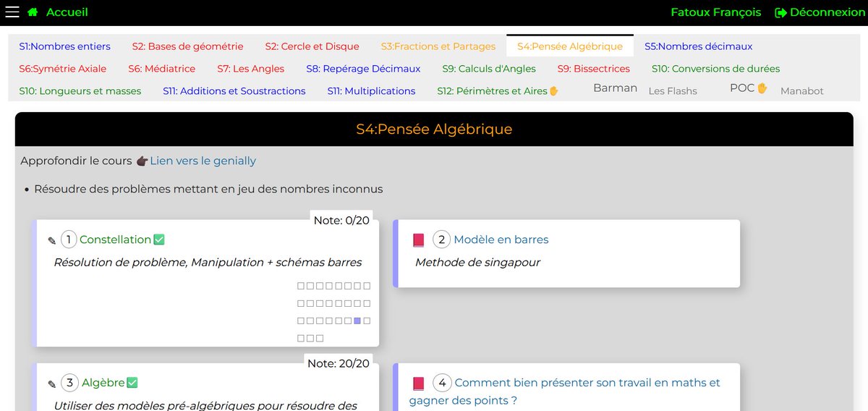Click pointing finger icon before genially link
This screenshot has width=868, height=411.
(x=142, y=161)
